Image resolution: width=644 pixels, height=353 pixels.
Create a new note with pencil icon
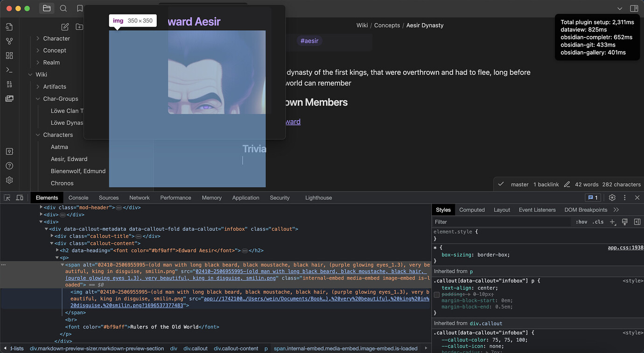point(65,27)
